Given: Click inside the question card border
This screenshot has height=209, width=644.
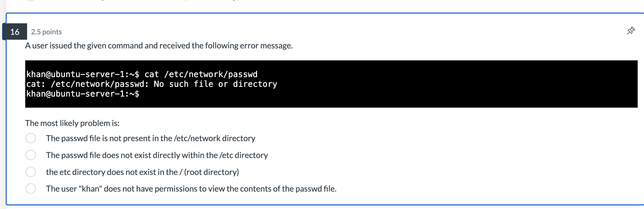Looking at the screenshot, I should (x=320, y=113).
